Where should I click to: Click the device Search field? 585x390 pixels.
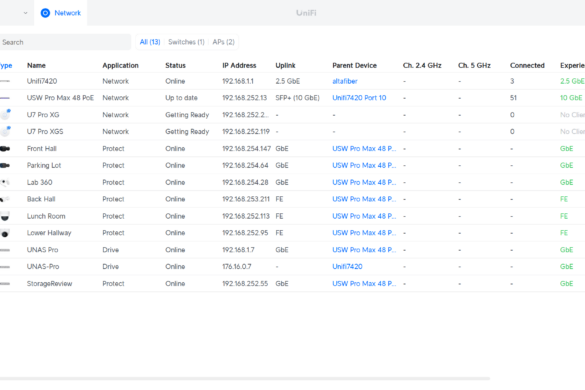tap(65, 42)
